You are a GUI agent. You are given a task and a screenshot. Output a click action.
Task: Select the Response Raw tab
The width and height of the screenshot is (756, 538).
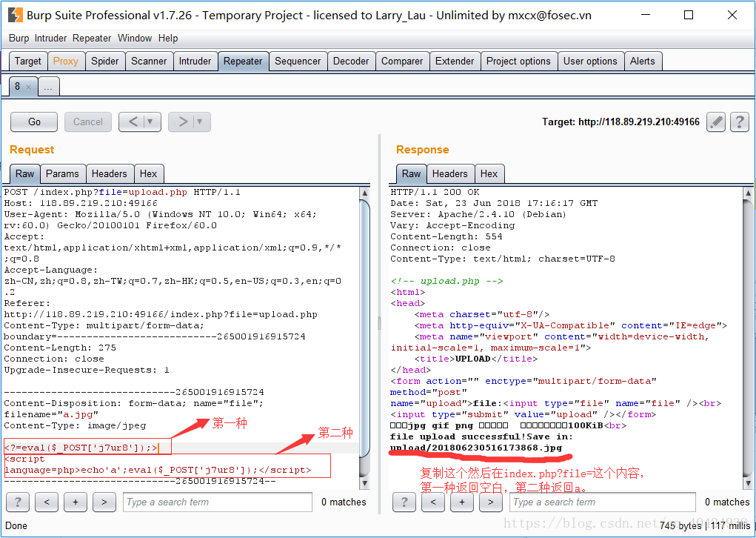coord(411,173)
